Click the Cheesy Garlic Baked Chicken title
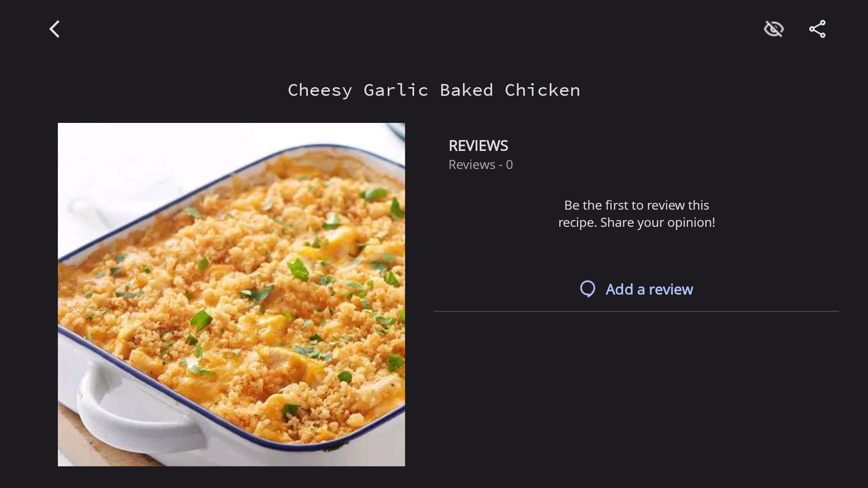This screenshot has height=488, width=868. click(x=434, y=90)
